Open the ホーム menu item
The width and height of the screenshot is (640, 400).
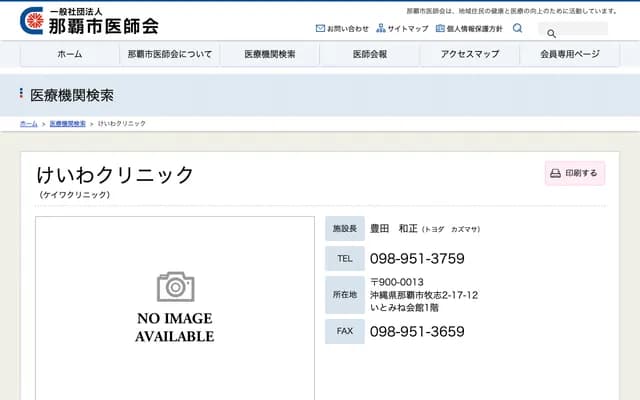click(69, 54)
